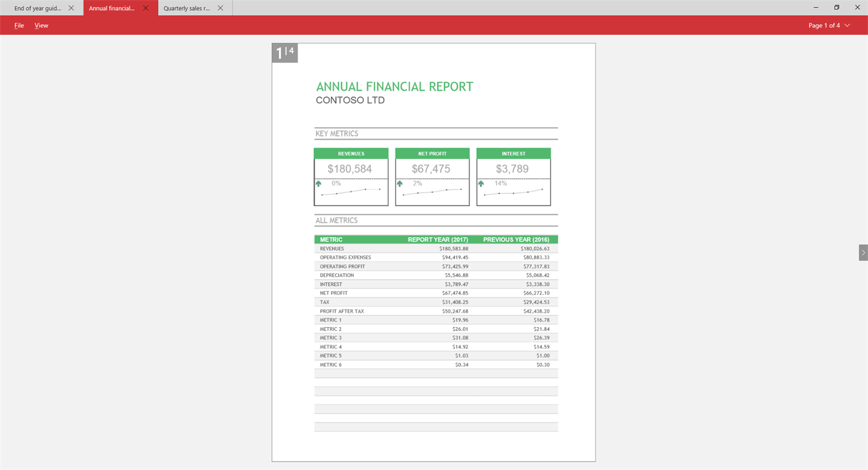This screenshot has height=470, width=868.
Task: Expand the Page 1 of 4 dropdown
Action: click(829, 25)
